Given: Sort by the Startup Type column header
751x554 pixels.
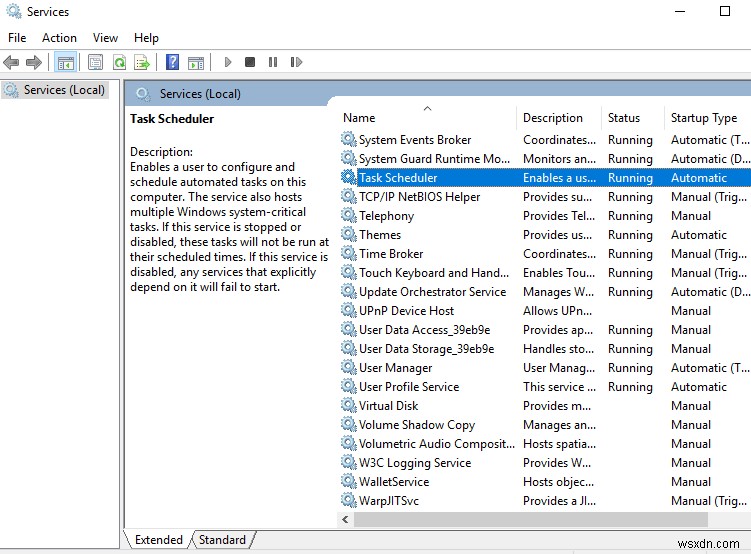Looking at the screenshot, I should (703, 118).
